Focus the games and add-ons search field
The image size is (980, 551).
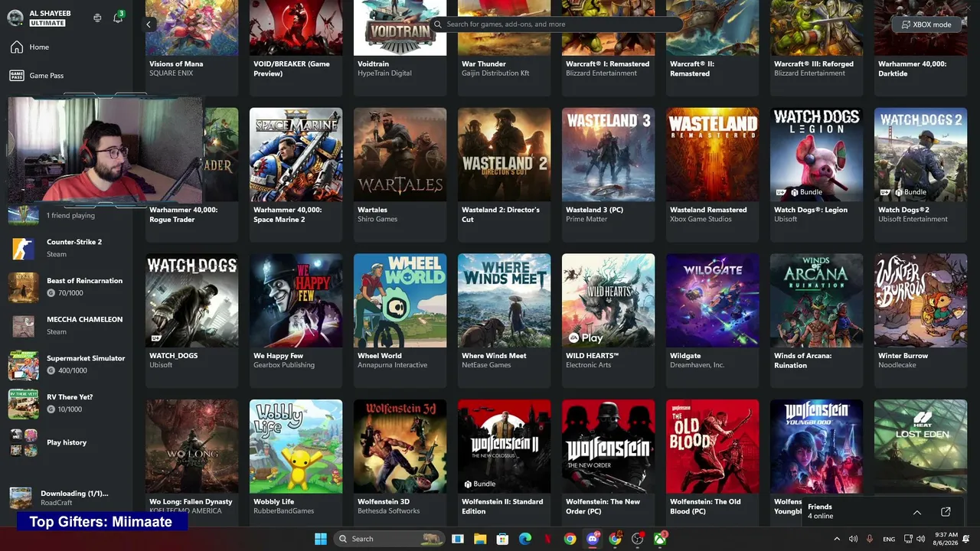click(557, 24)
